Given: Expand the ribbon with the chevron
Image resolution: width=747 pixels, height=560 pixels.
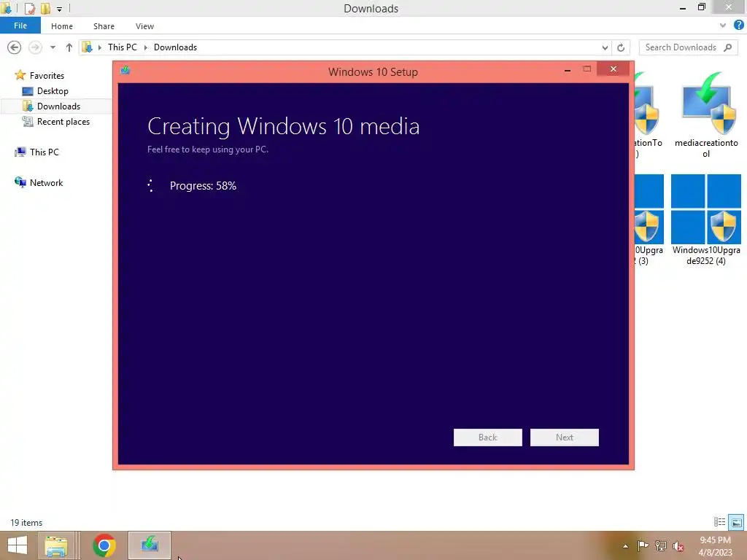Looking at the screenshot, I should click(723, 26).
